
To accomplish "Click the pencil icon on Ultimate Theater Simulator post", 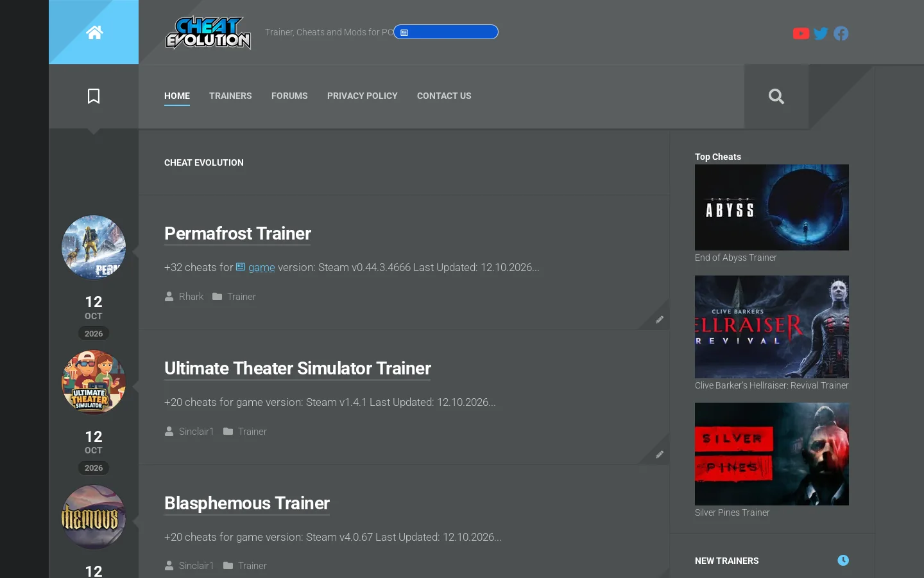I will (660, 454).
